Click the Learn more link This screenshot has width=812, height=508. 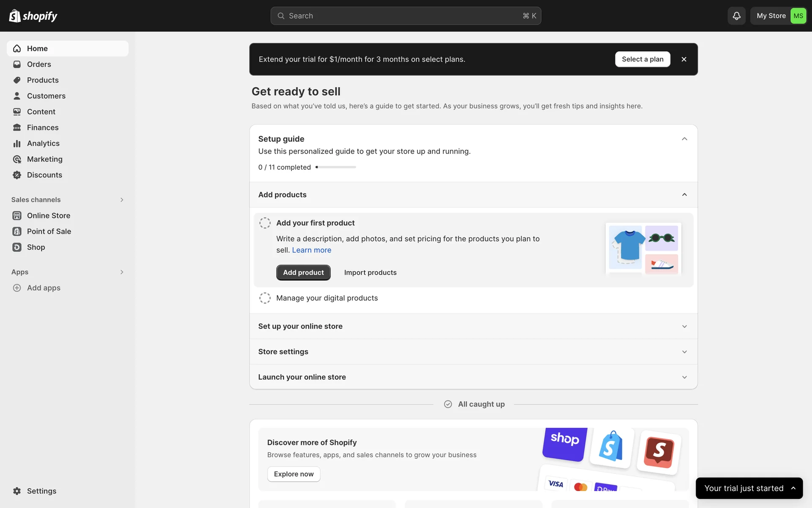311,250
